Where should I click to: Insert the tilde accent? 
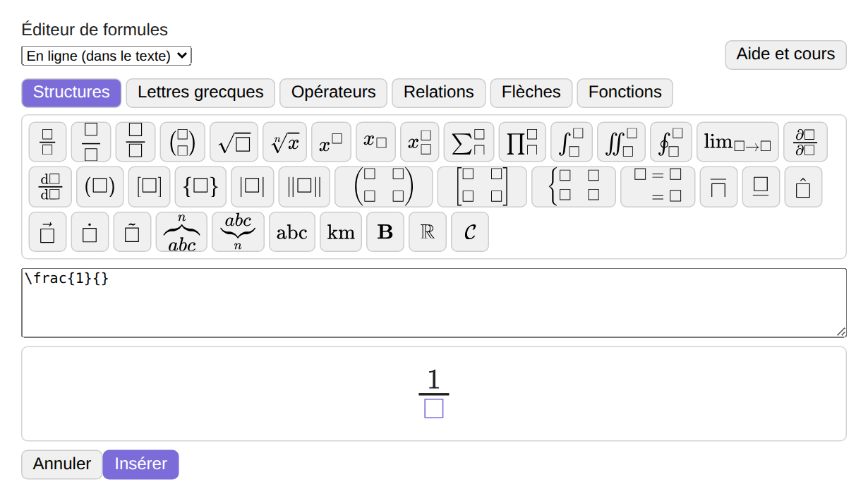pyautogui.click(x=132, y=232)
